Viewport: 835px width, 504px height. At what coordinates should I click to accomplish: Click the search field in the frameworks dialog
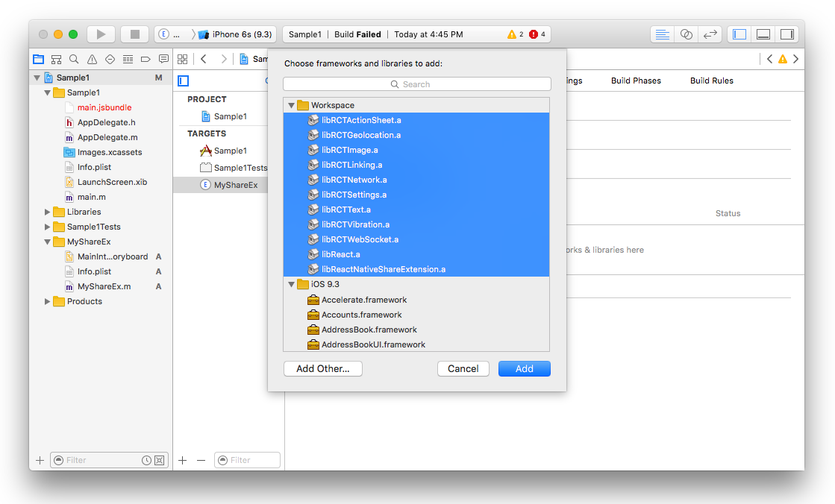[417, 84]
